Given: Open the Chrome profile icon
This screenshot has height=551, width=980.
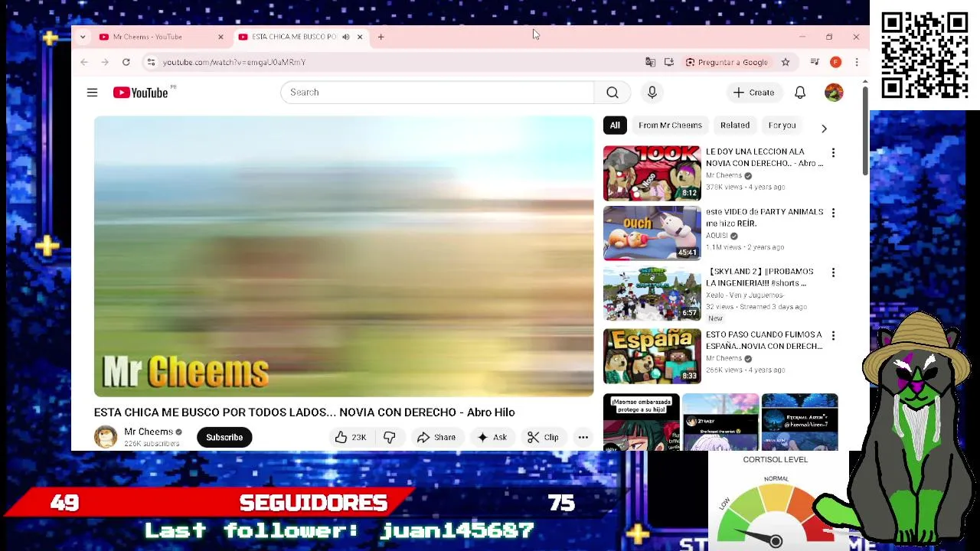Looking at the screenshot, I should 836,62.
